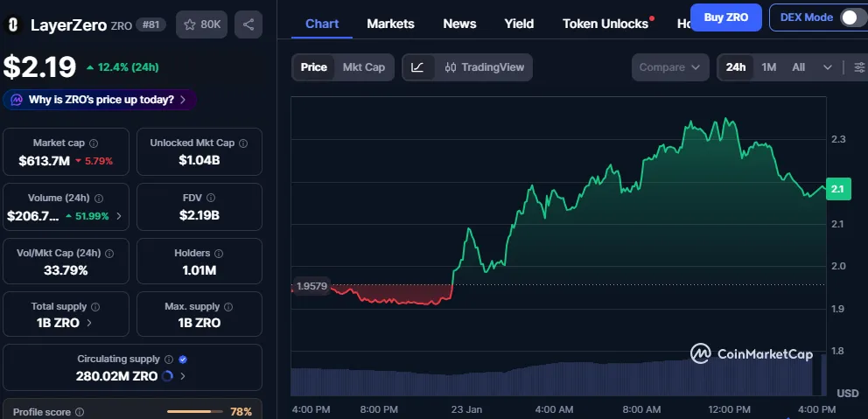Select Price chart view
Image resolution: width=868 pixels, height=419 pixels.
(x=314, y=67)
